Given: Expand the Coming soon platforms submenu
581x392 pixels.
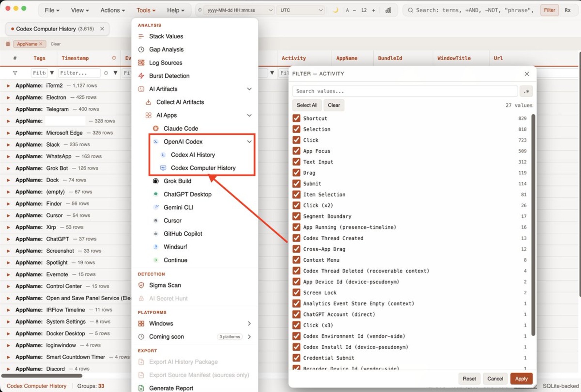Looking at the screenshot, I should click(x=249, y=337).
